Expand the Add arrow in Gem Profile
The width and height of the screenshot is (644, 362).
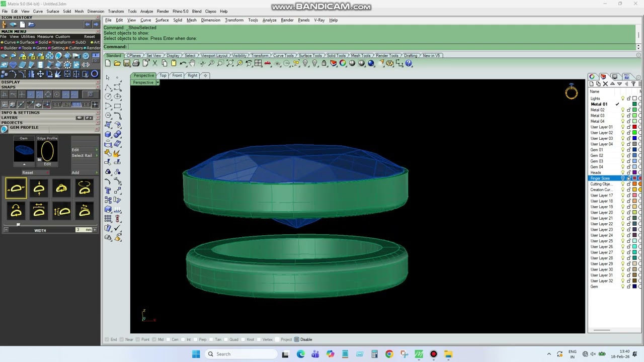pyautogui.click(x=97, y=172)
